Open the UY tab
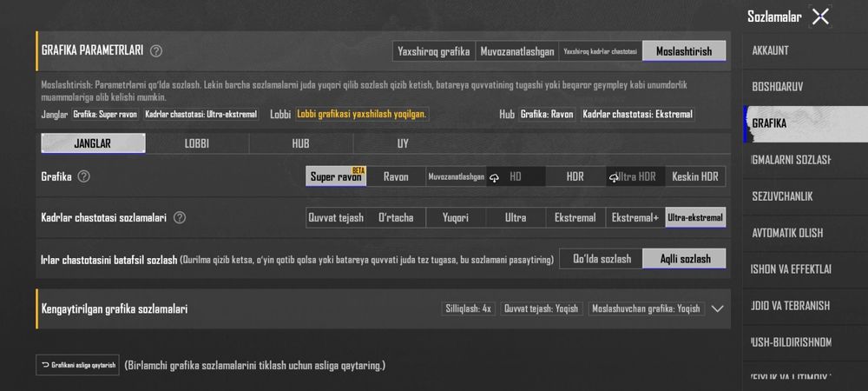This screenshot has height=391, width=868. pos(403,143)
